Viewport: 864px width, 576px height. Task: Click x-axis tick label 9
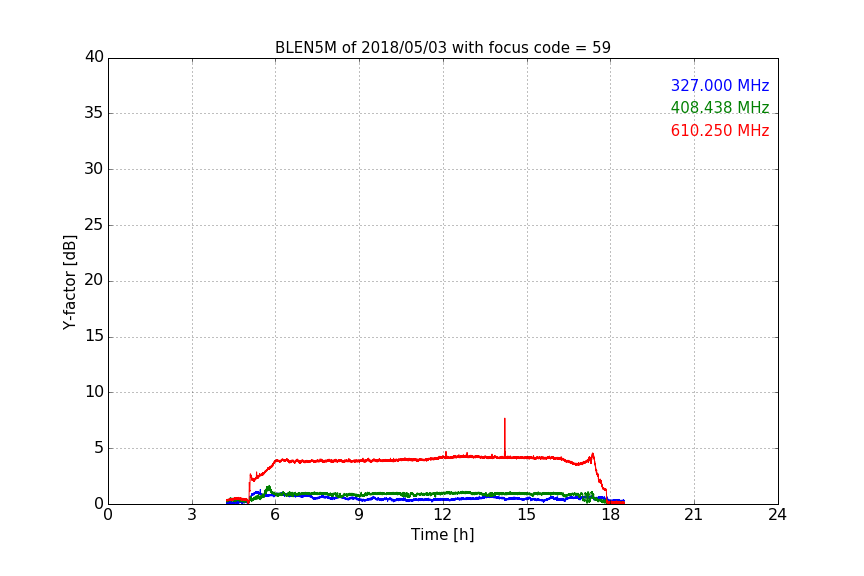359,515
